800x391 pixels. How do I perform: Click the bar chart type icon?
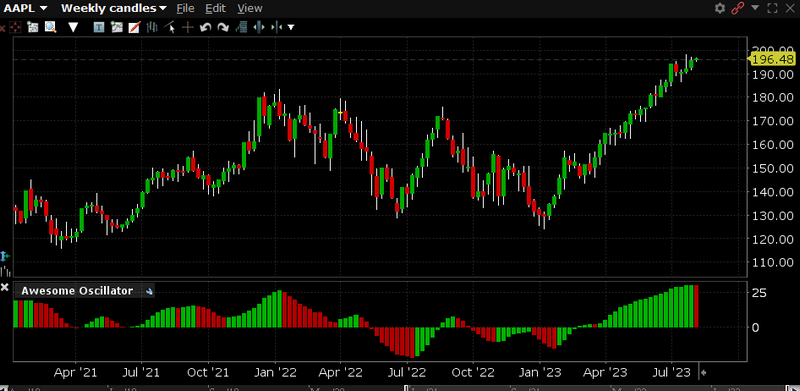coord(152,27)
